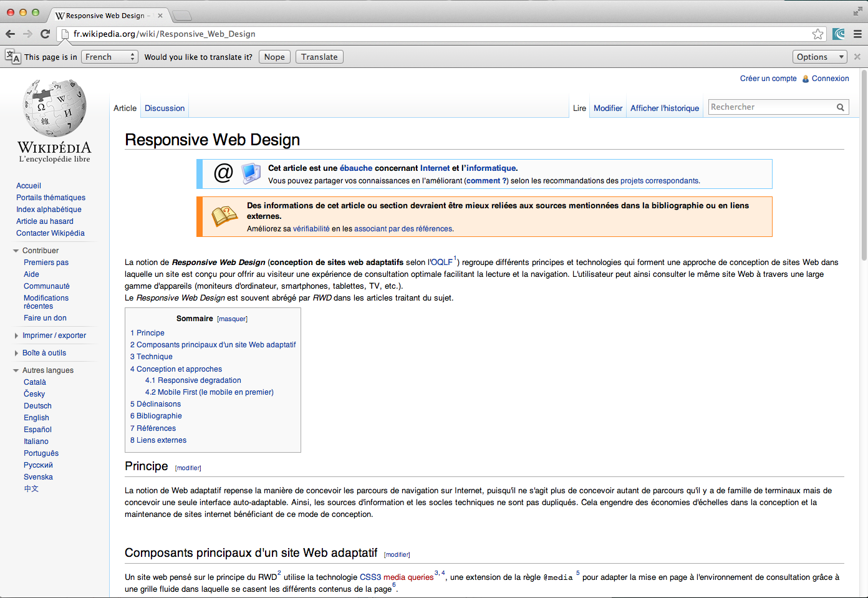Open a new tab with the tab button
The width and height of the screenshot is (868, 598).
pos(181,16)
